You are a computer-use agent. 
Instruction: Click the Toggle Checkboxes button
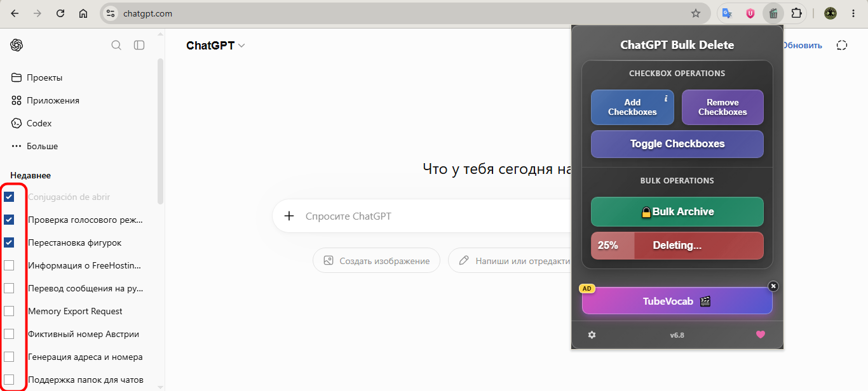[x=677, y=144]
